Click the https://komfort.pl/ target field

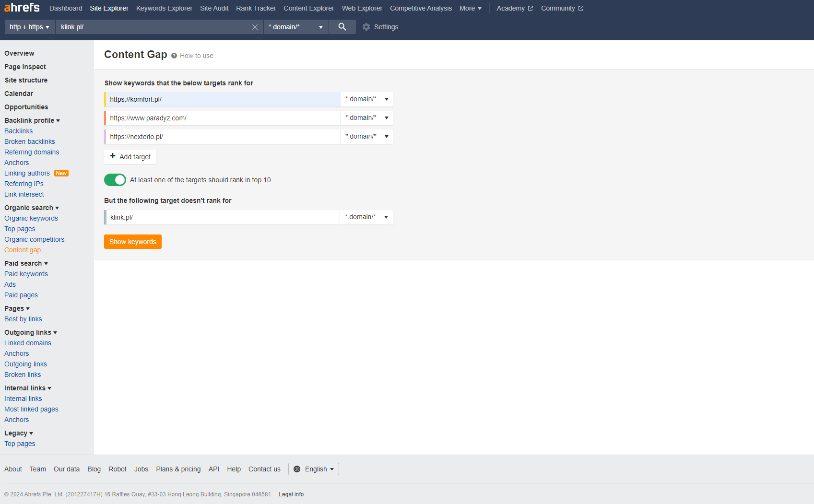(223, 99)
